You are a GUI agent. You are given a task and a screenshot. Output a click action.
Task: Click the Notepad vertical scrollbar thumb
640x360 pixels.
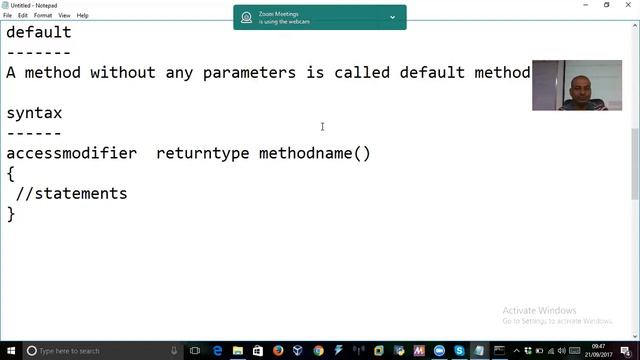pos(635,164)
